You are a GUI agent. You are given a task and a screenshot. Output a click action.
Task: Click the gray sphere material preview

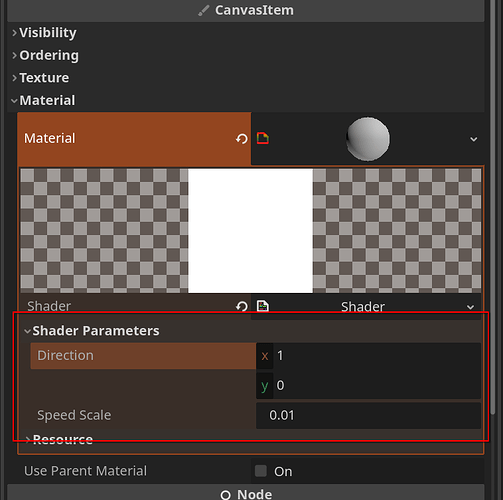click(x=368, y=139)
